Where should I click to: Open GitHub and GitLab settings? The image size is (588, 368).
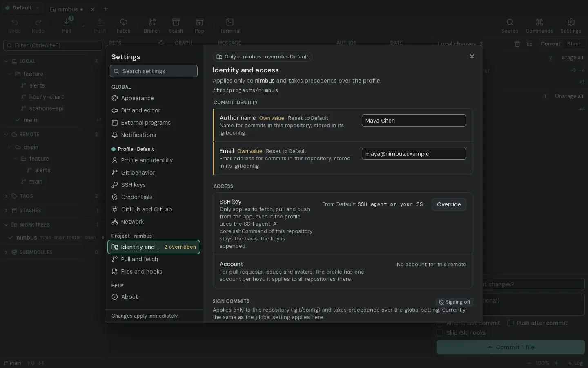click(x=154, y=209)
